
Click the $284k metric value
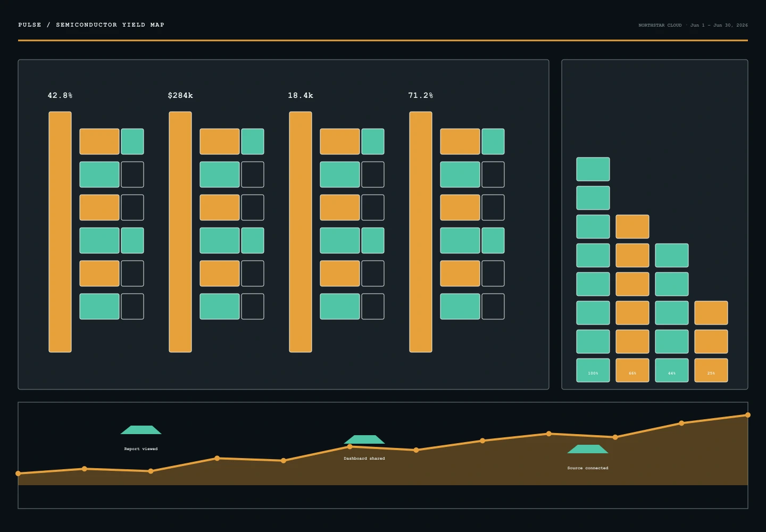click(x=180, y=96)
